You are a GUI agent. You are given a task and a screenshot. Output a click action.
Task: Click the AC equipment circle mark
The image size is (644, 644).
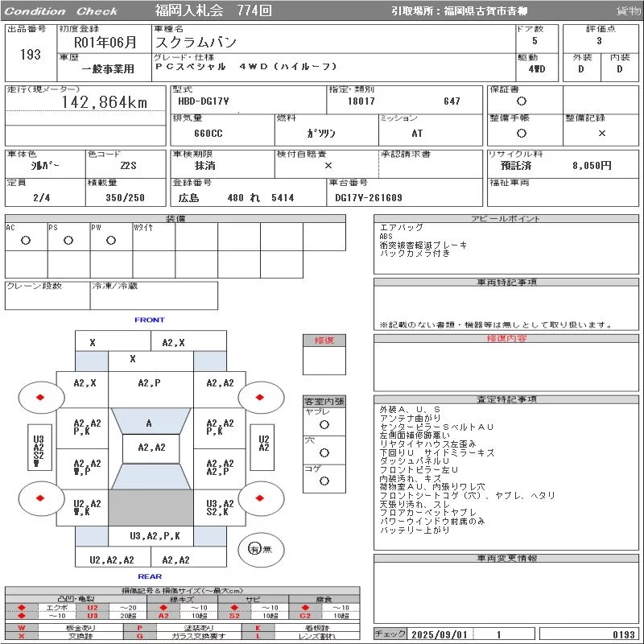pos(26,240)
